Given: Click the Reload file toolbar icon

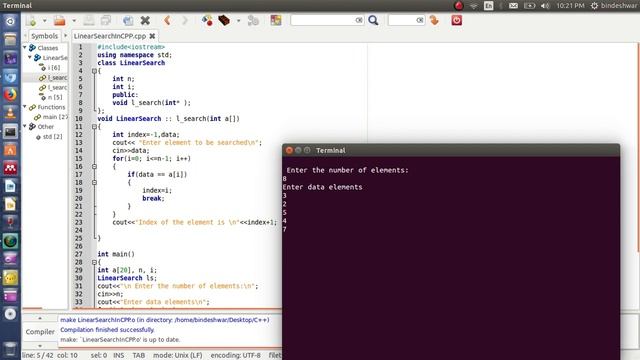Looking at the screenshot, I should pos(128,20).
